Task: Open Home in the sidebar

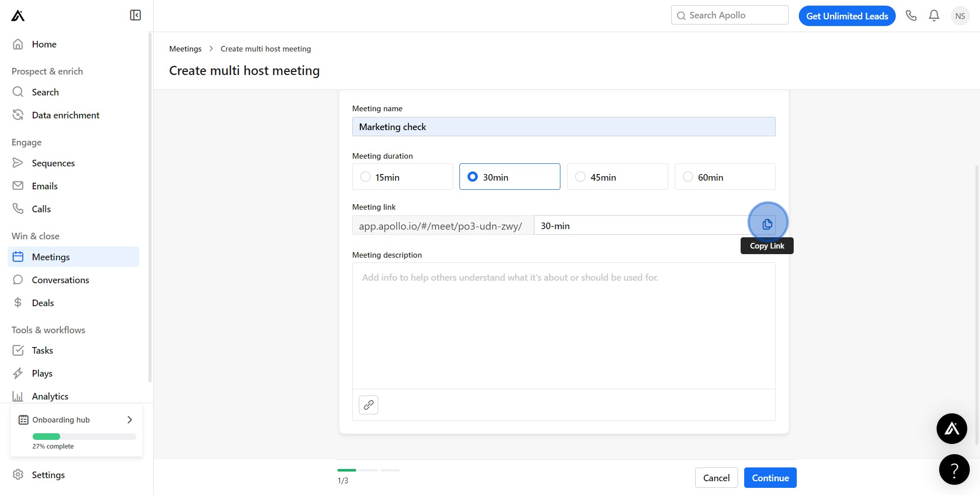Action: [73, 44]
